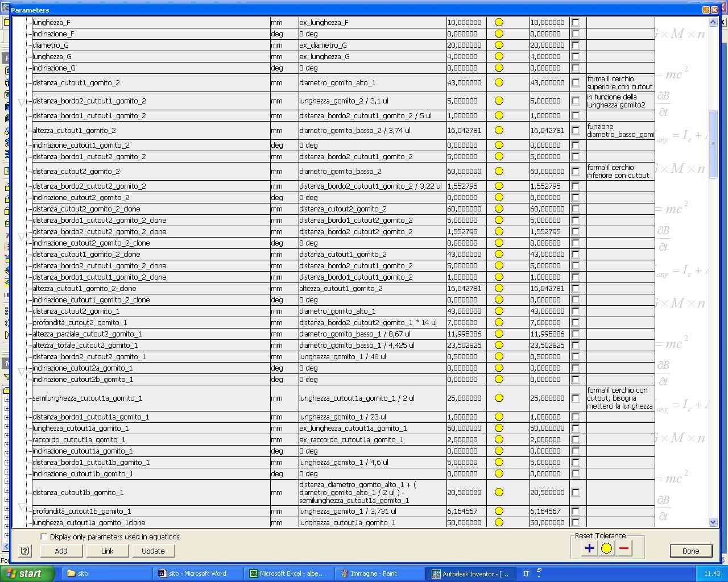Tick export checkbox for distanza_cutout2_gomito_2
Viewport: 728px width, 582px height.
click(576, 171)
